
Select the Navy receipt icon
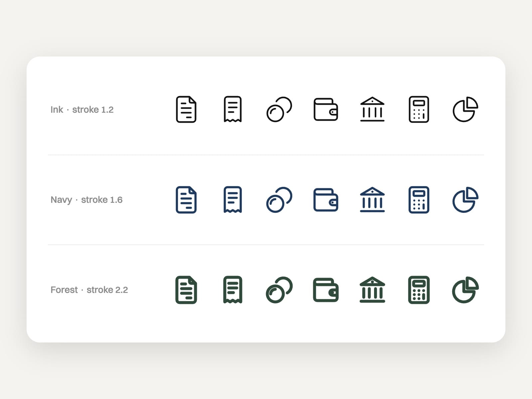tap(233, 199)
